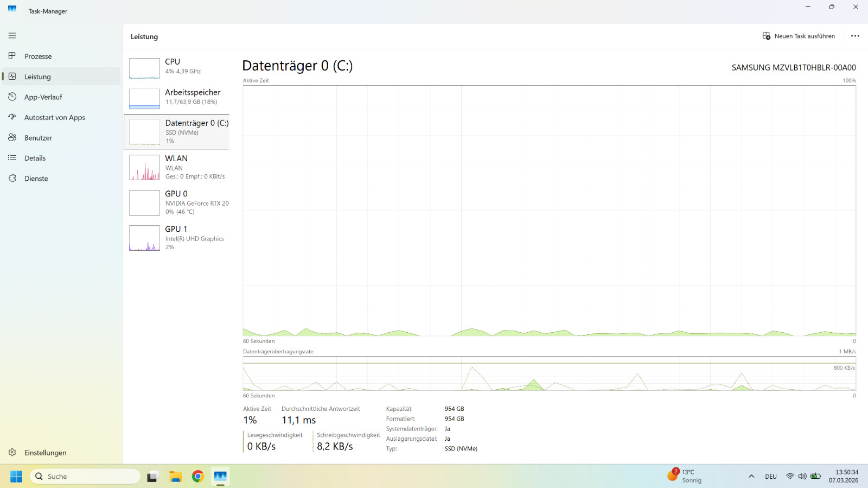Open Task View from the taskbar
The image size is (868, 488).
point(152,476)
